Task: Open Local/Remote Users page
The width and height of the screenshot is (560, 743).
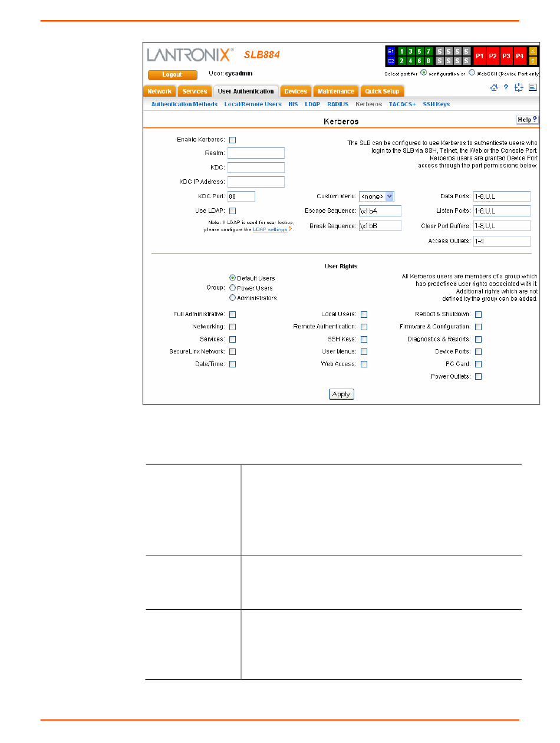Action: tap(253, 104)
